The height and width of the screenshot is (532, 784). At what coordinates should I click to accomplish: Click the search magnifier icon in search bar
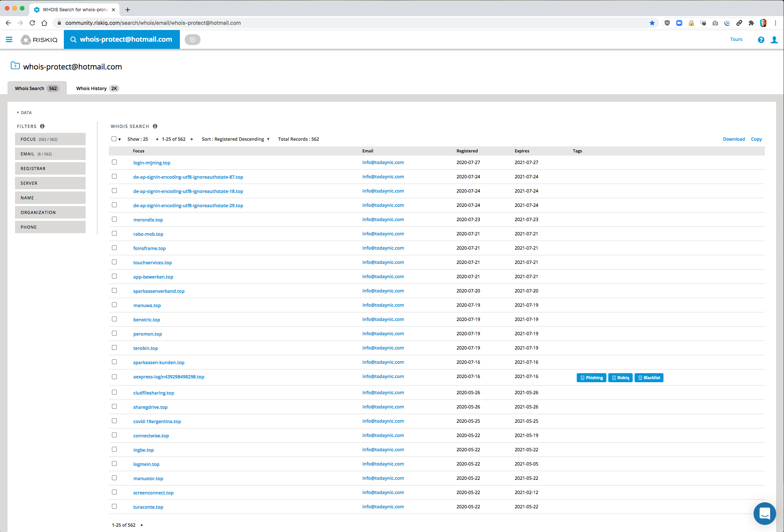(x=74, y=39)
